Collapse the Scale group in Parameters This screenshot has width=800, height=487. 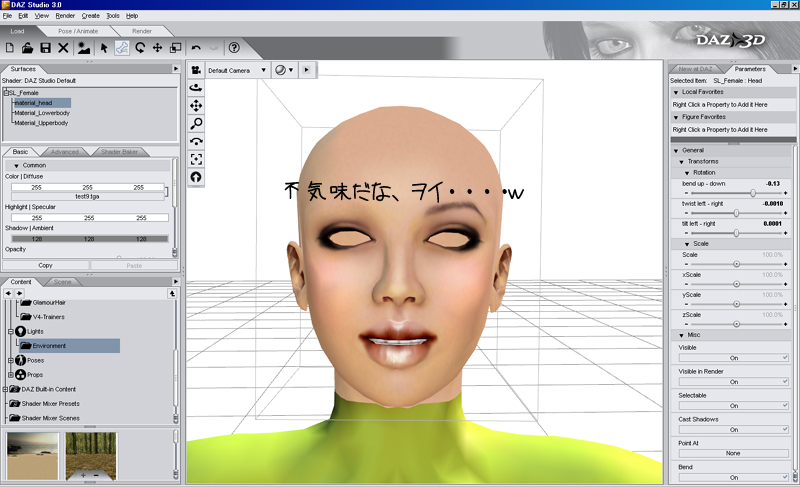(687, 244)
